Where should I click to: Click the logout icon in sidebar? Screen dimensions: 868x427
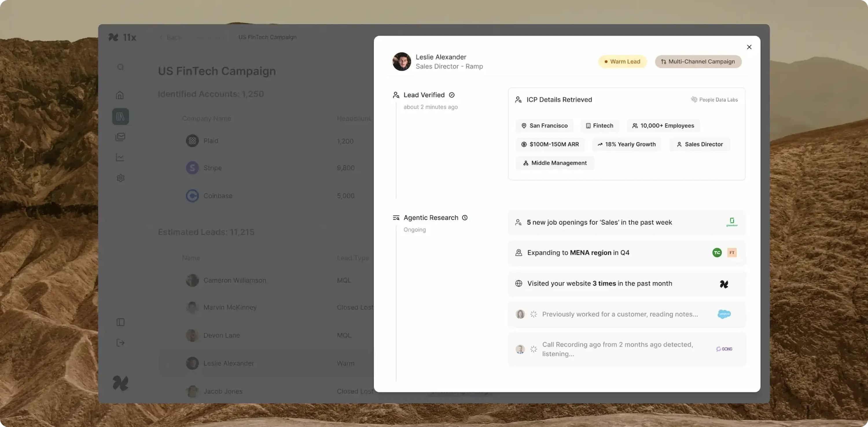pos(120,343)
